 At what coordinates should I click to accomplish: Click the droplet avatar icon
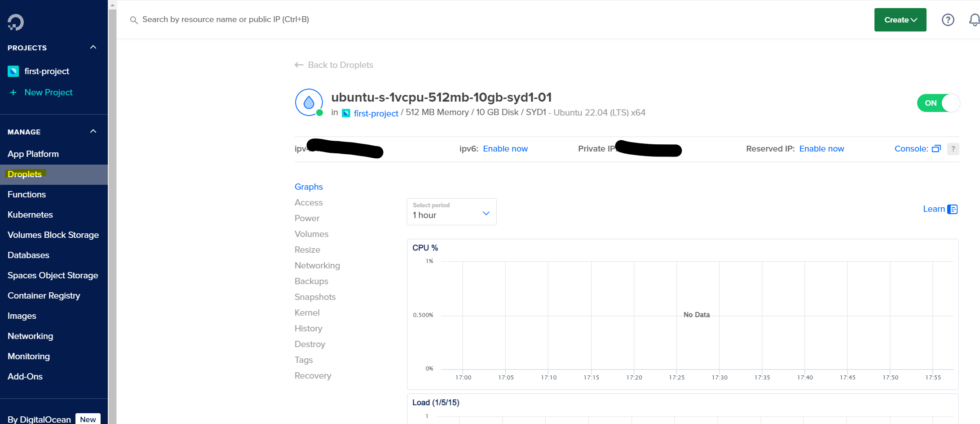pos(309,103)
